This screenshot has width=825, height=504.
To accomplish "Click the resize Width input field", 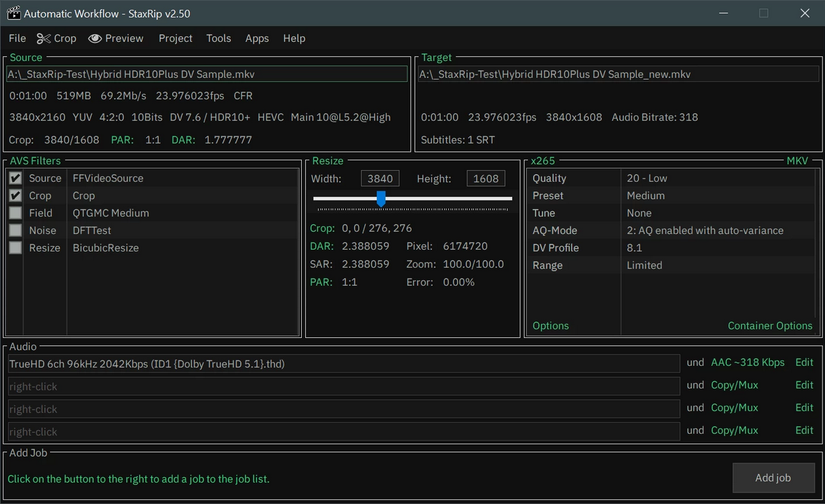I will (x=380, y=178).
